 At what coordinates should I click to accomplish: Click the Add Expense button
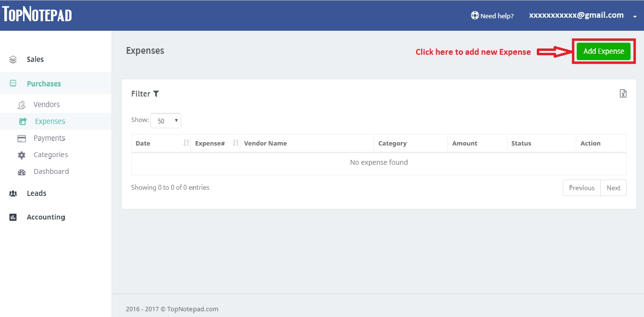click(603, 51)
